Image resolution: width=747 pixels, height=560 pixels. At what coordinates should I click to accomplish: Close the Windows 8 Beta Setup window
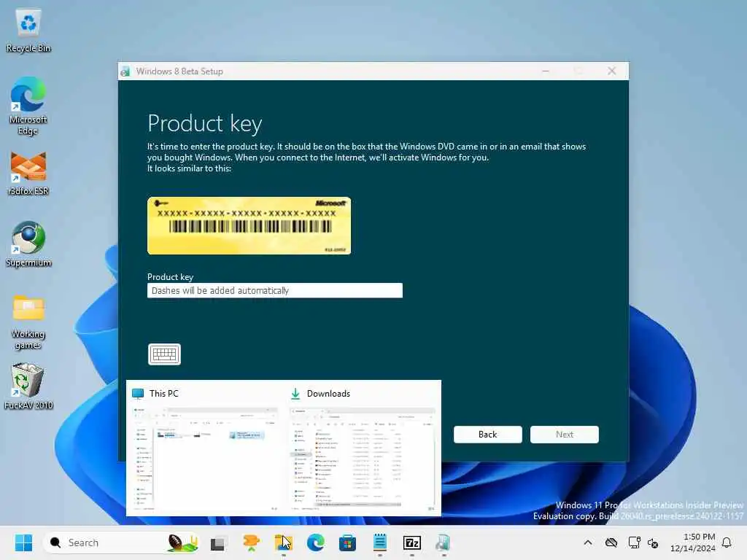point(612,71)
